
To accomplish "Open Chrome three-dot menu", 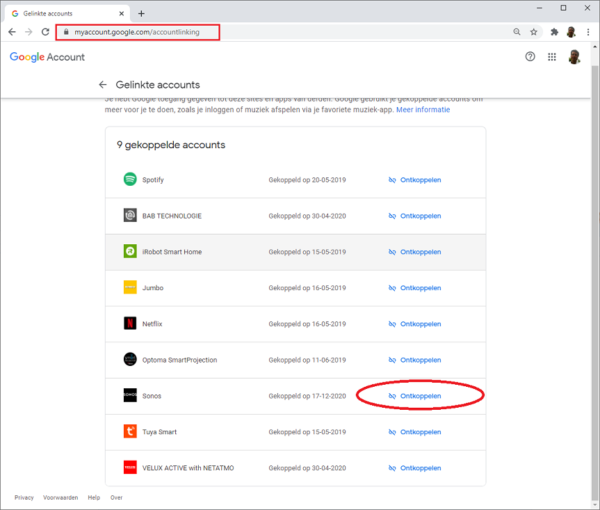I will 588,32.
